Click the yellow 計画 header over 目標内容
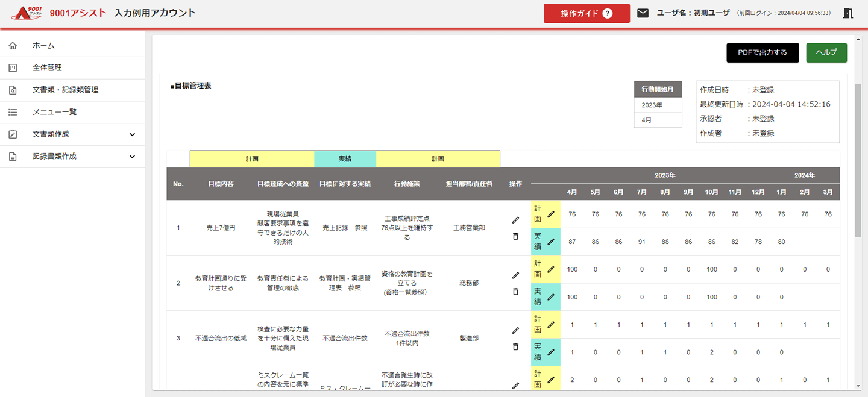This screenshot has height=397, width=868. (x=252, y=159)
